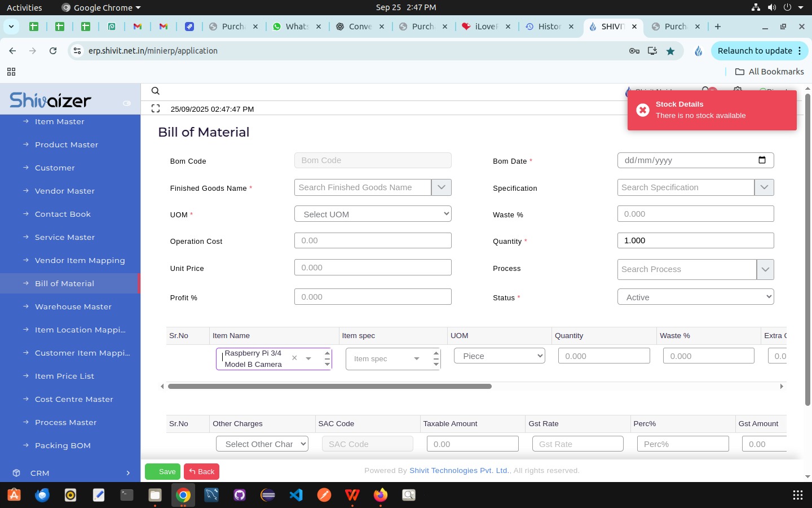Click the search magnifier icon in header
Image resolution: width=812 pixels, height=508 pixels.
(x=156, y=91)
